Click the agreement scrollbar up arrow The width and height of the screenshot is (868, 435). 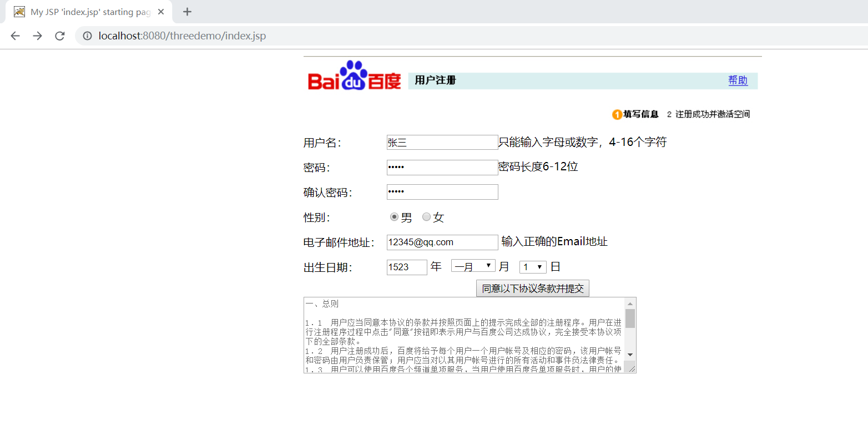(x=630, y=303)
